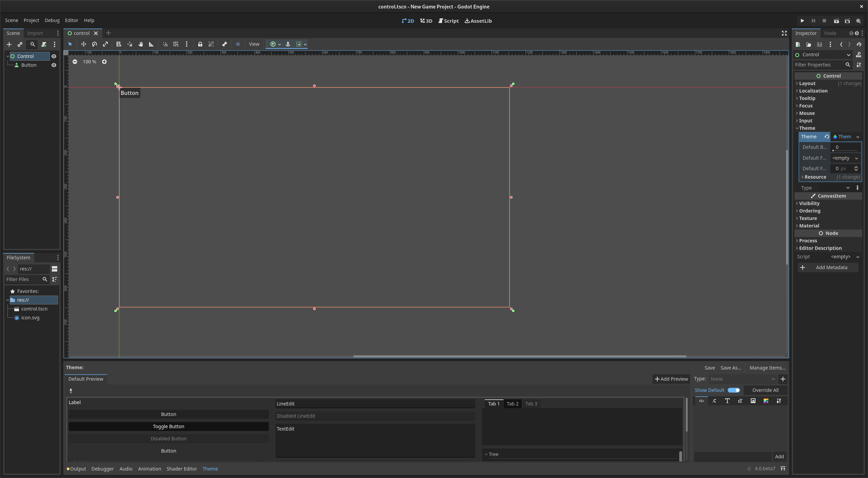
Task: Open the Debug menu
Action: click(x=51, y=20)
